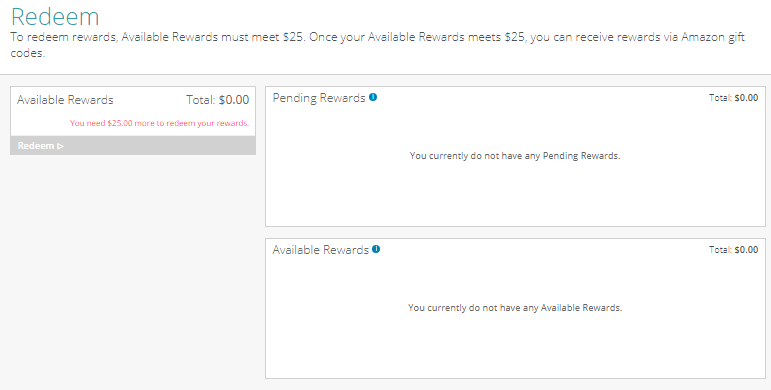Click the info icon beside Available Rewards heading

(376, 249)
